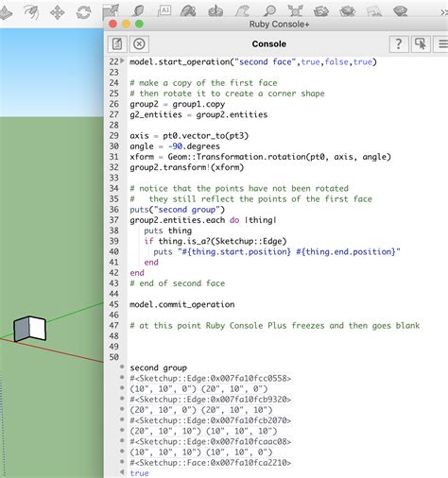Viewport: 448px width, 478px height.
Task: Select the Paint Bucket tool
Action: [x=188, y=11]
